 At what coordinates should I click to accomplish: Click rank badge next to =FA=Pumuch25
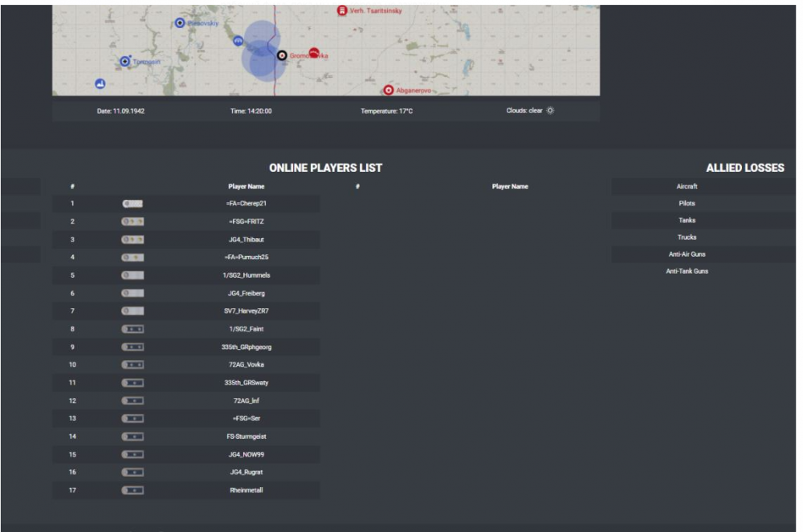[132, 258]
